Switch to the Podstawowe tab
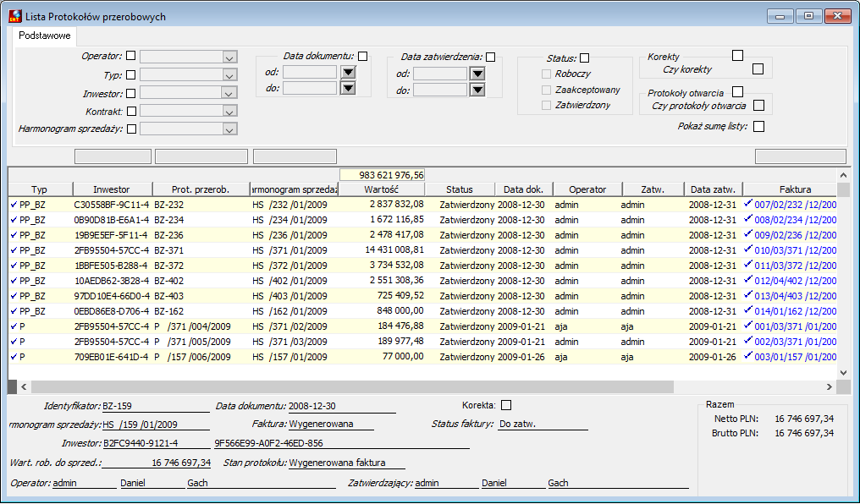Screen dimensions: 860x504 click(x=44, y=36)
